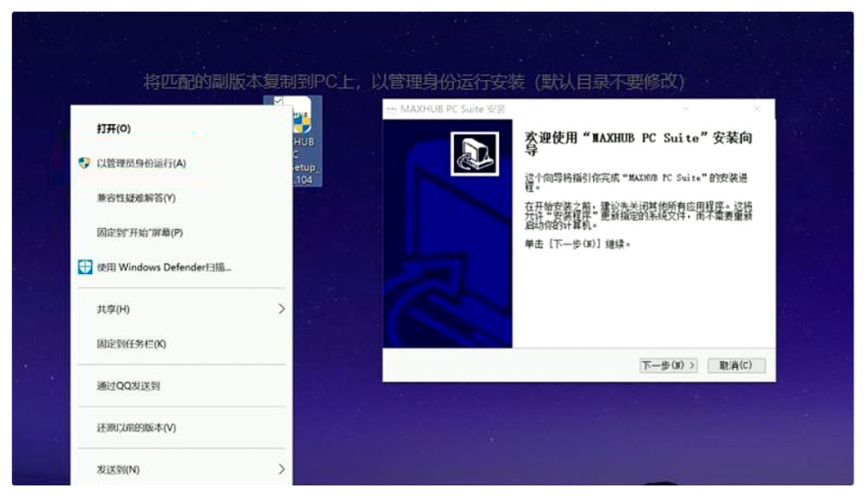Click 取消(C) cancel button in installer

coord(737,365)
